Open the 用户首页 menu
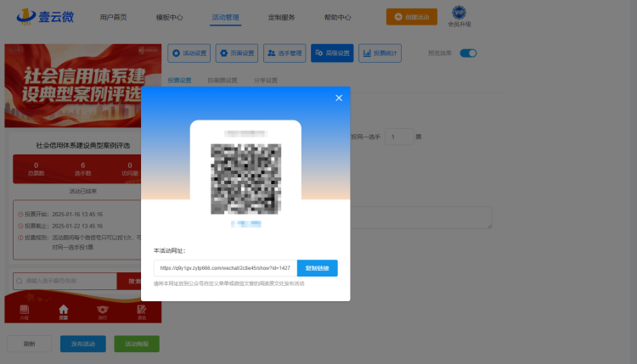The image size is (637, 364). click(x=113, y=18)
